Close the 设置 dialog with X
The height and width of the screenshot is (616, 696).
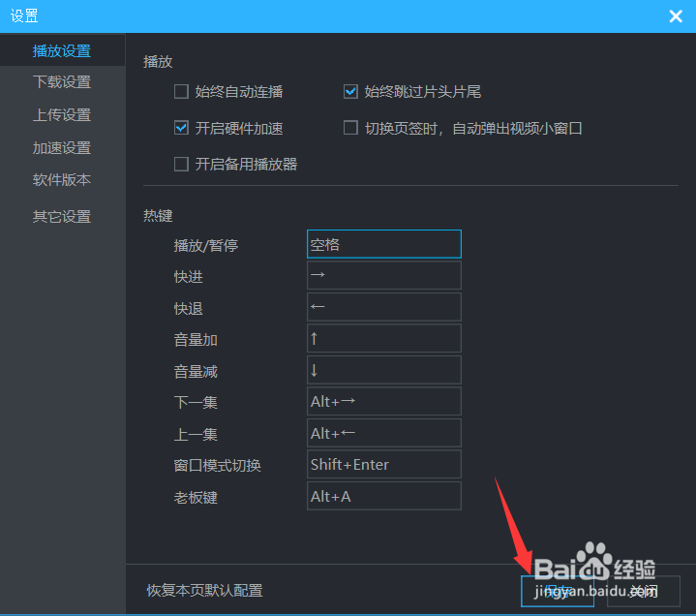point(676,16)
